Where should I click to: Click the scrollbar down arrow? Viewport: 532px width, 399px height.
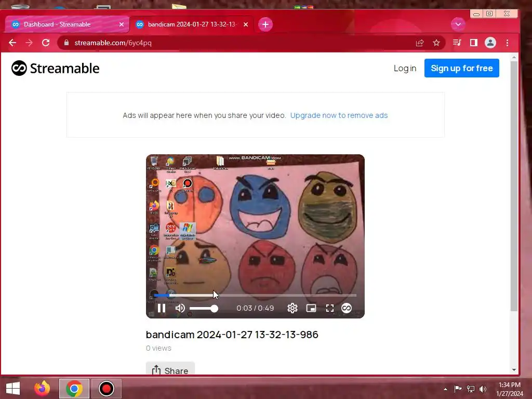pos(514,370)
